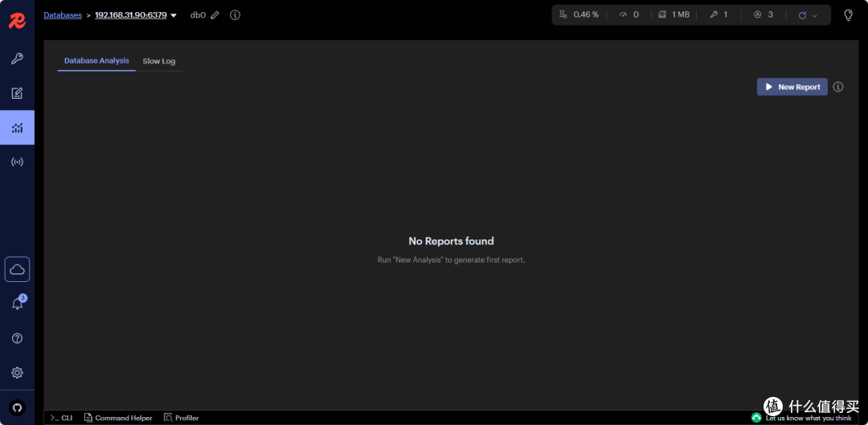The image size is (868, 425).
Task: Go to the Databases breadcrumb link
Action: pos(63,15)
